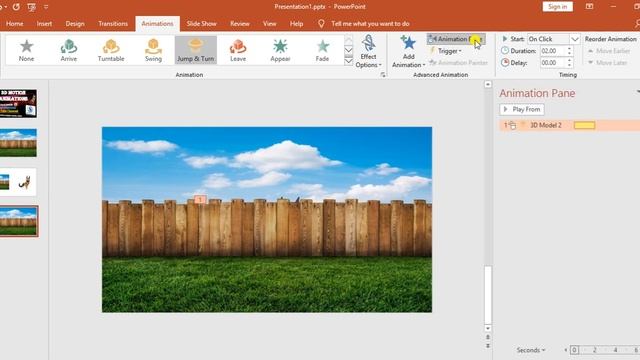The image size is (640, 360).
Task: Click the vertical scrollbar up arrow
Action: click(488, 84)
